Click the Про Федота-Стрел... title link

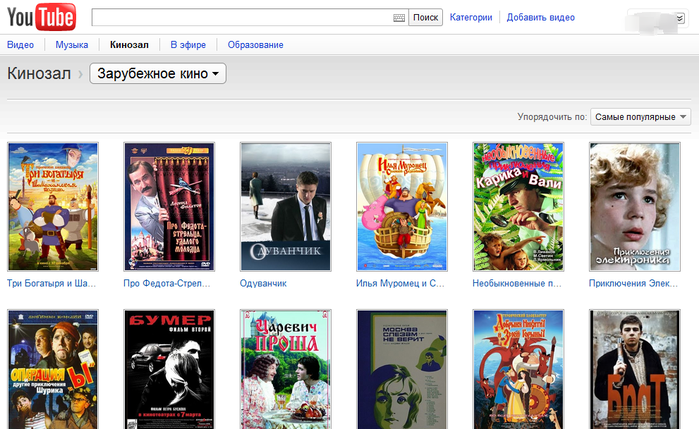(167, 283)
